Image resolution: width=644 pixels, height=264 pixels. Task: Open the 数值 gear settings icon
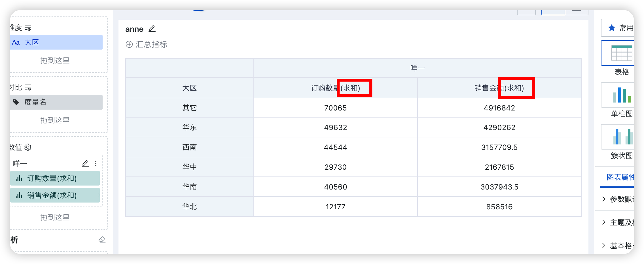[28, 147]
